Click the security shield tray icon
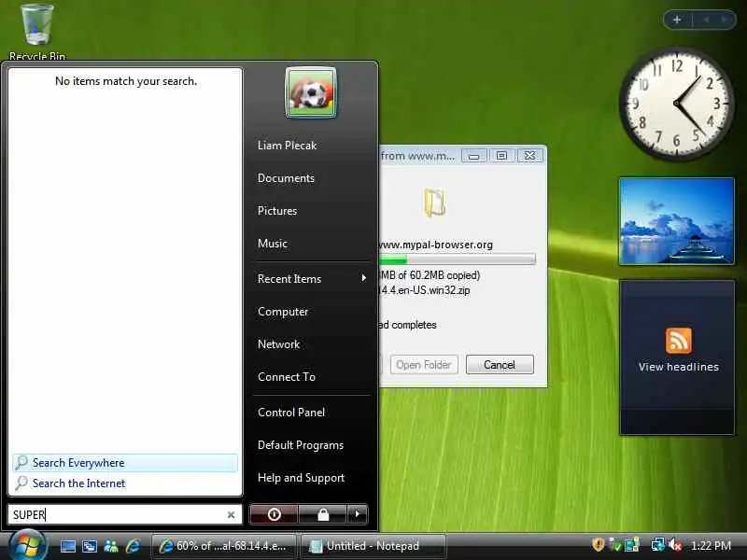Screen dimensions: 747x560 tap(598, 544)
